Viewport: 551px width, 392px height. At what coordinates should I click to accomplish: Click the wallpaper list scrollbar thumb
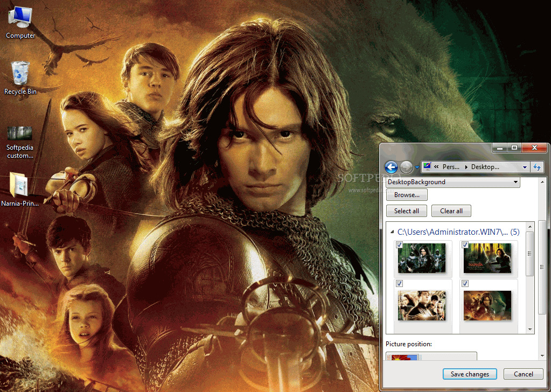[530, 254]
